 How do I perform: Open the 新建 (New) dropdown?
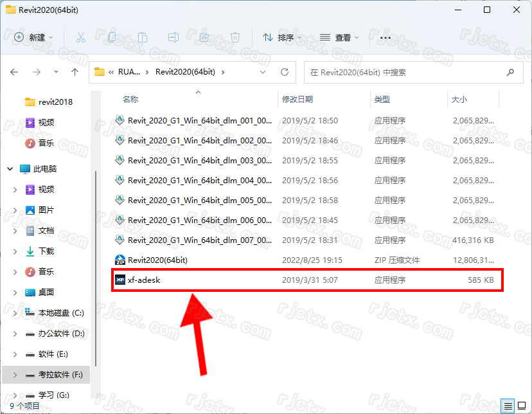(34, 38)
